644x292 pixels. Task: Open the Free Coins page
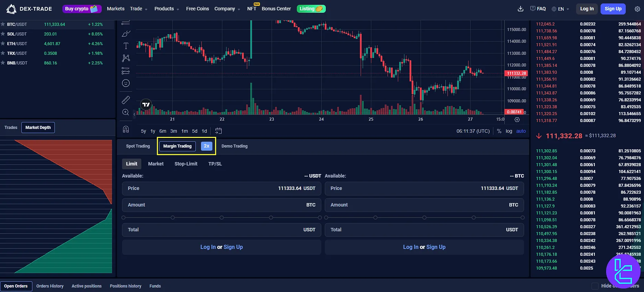coord(198,9)
